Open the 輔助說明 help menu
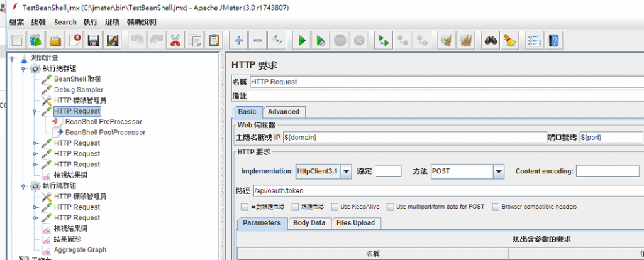Viewport: 644px width, 260px height. tap(142, 22)
